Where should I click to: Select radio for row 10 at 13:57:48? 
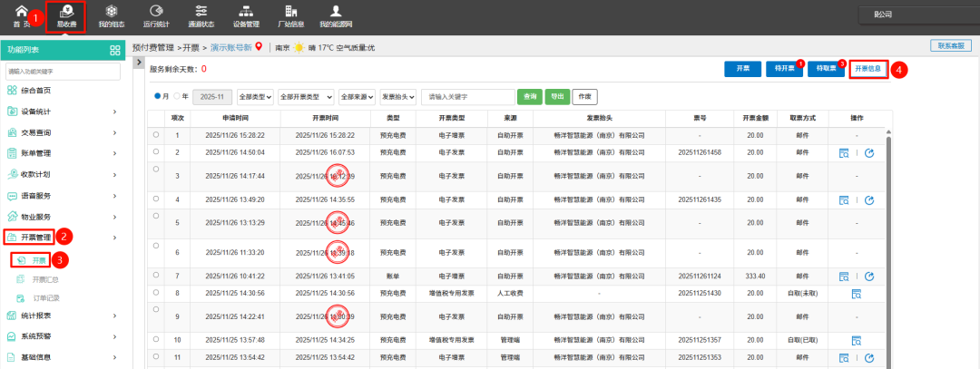[x=156, y=339]
